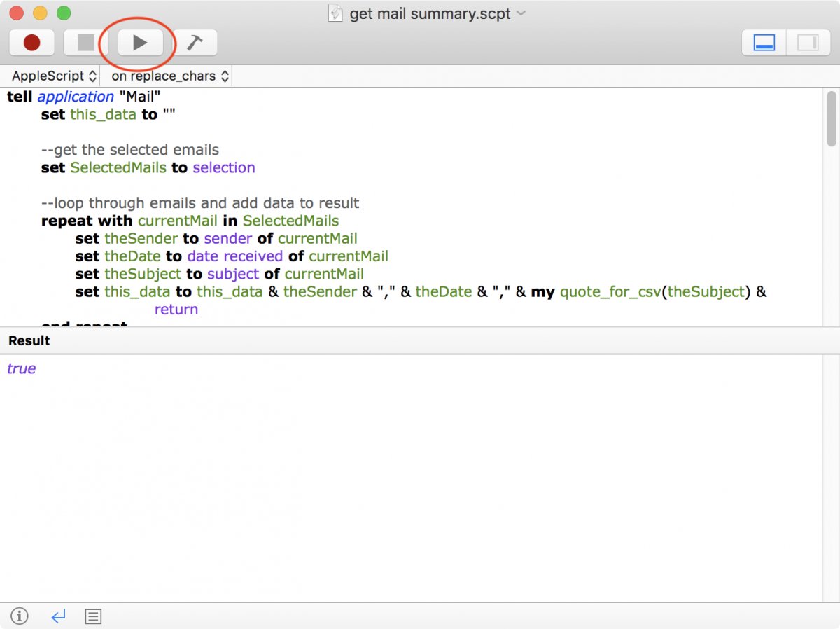This screenshot has height=629, width=840.
Task: Open the 'on replace_chars' handler dropdown
Action: [x=169, y=76]
